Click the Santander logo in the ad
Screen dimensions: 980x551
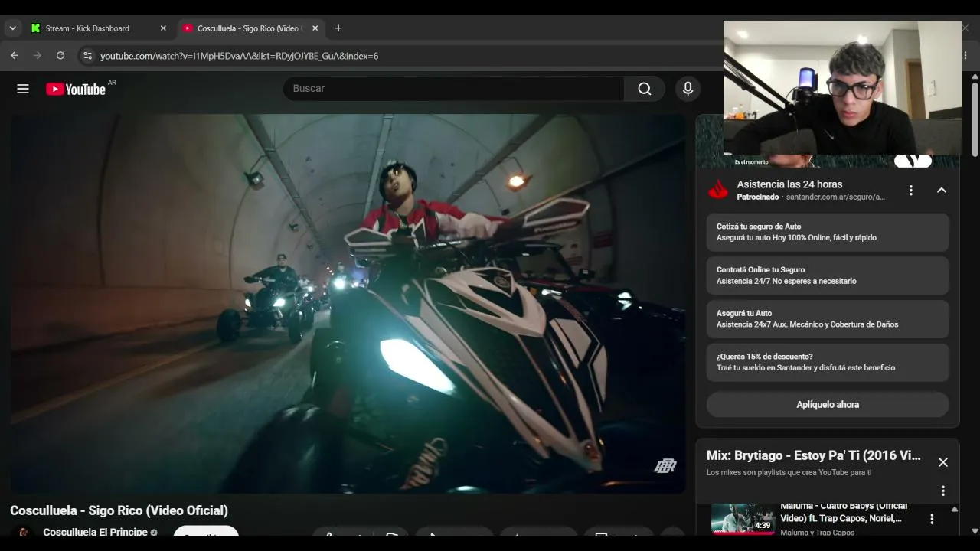pyautogui.click(x=718, y=191)
